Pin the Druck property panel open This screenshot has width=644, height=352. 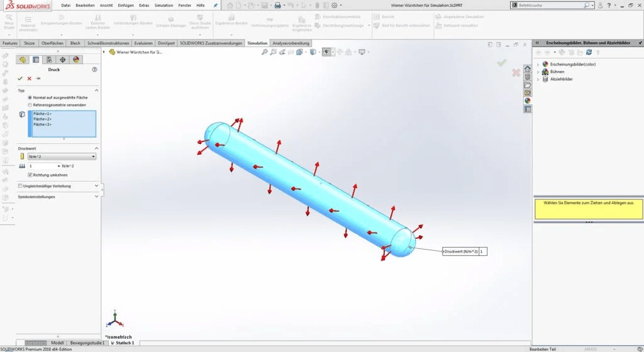coord(38,79)
